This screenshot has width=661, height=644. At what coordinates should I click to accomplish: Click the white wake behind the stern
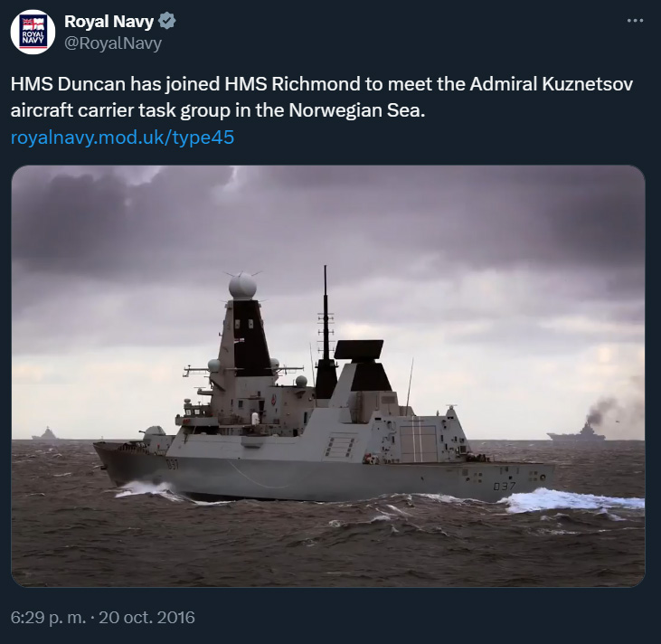[x=571, y=502]
